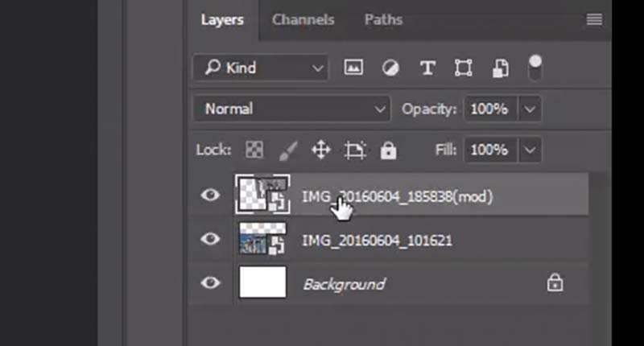The height and width of the screenshot is (346, 644).
Task: Click the Fill label
Action: pyautogui.click(x=446, y=150)
